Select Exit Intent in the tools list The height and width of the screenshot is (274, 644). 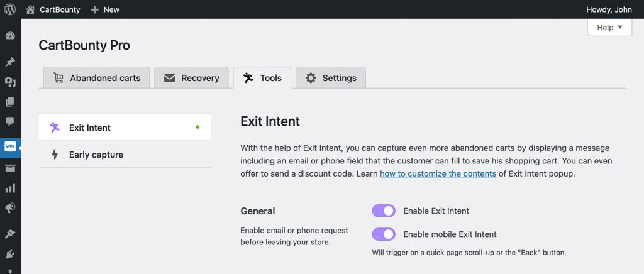[x=125, y=128]
